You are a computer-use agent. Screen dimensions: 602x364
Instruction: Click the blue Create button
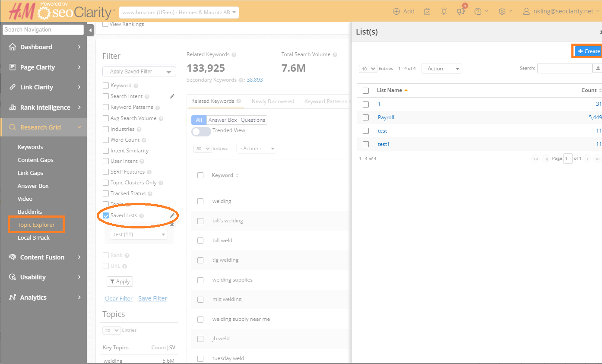(588, 51)
